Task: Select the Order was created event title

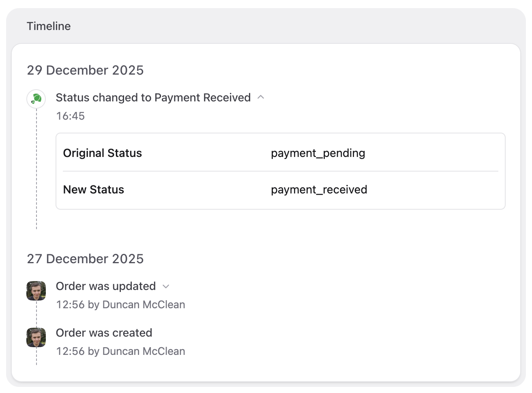Action: coord(104,333)
